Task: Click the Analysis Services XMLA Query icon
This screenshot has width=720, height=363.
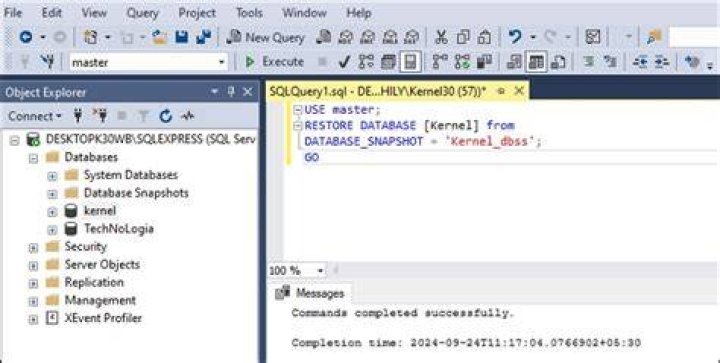Action: coord(390,37)
